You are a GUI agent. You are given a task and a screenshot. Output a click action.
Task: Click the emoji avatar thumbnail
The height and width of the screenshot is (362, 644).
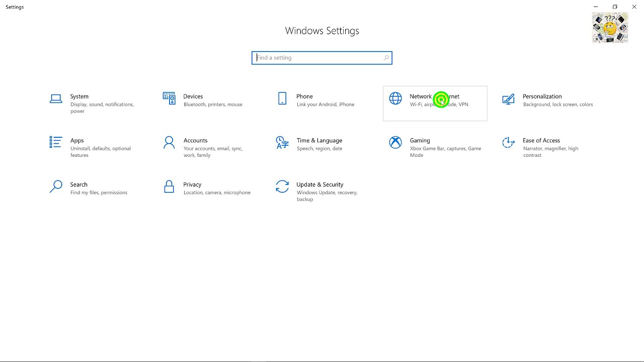click(610, 28)
